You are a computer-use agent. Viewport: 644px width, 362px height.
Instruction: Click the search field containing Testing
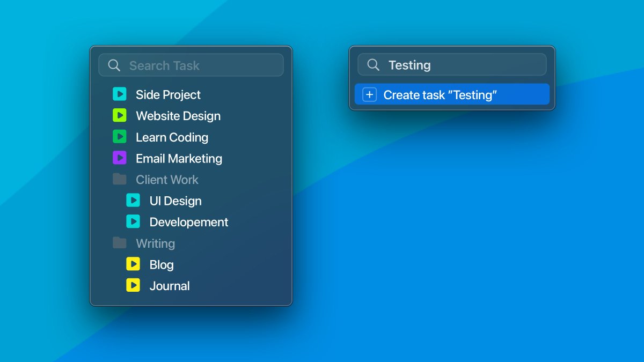[x=462, y=65]
